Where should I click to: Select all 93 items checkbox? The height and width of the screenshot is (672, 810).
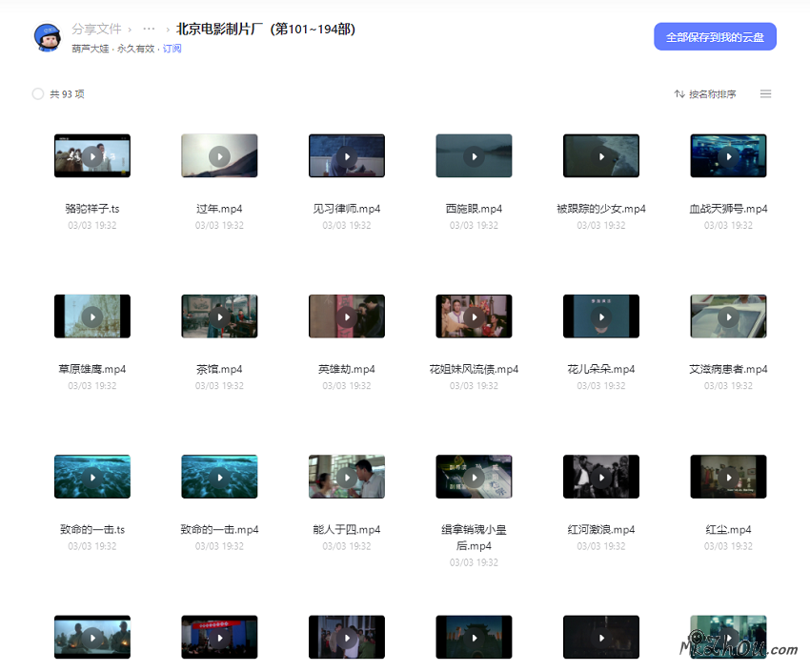[38, 94]
